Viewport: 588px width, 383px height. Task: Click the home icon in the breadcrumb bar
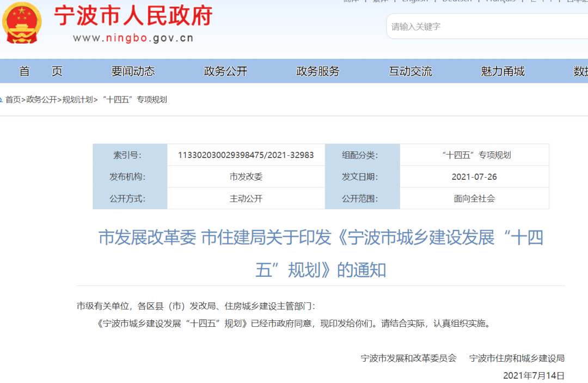(x=4, y=99)
